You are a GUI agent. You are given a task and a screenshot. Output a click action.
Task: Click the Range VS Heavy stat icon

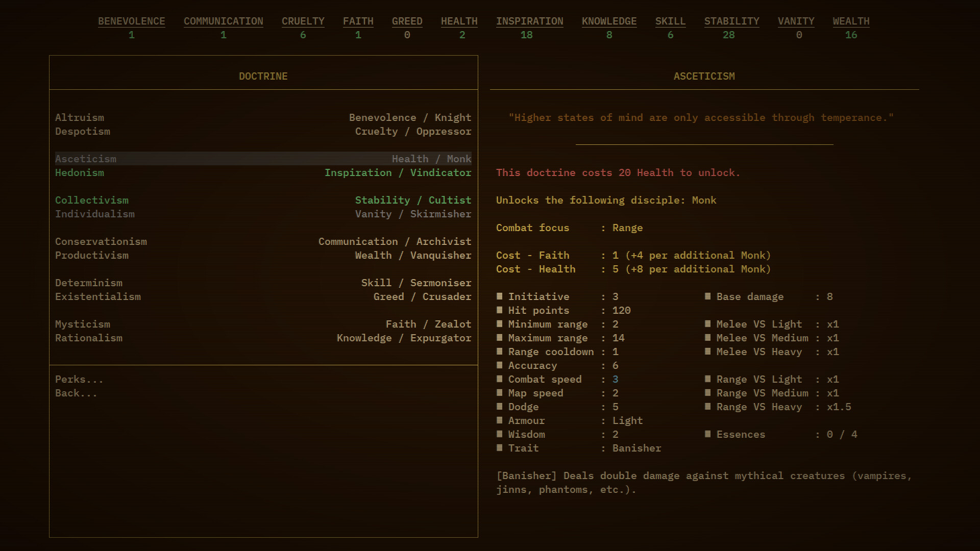coord(708,407)
